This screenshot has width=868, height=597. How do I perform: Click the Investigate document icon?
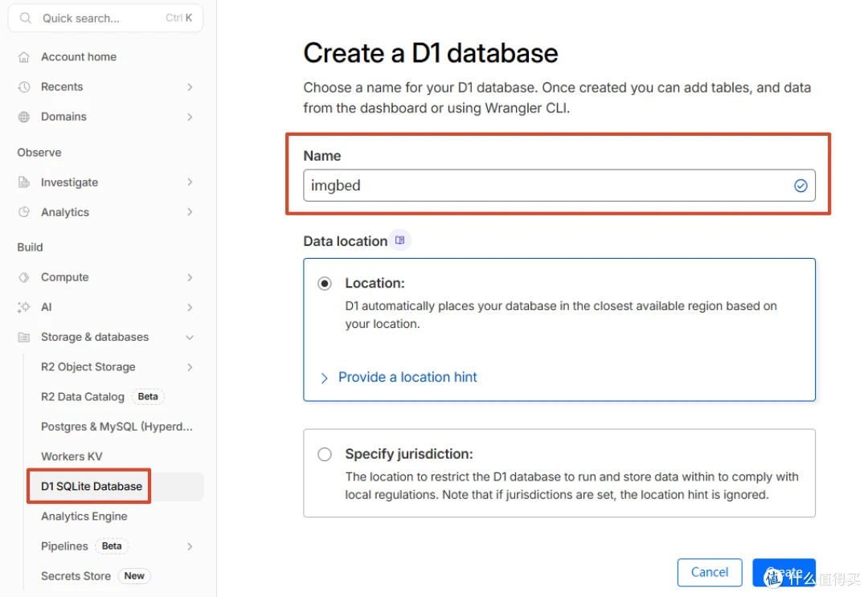point(24,182)
